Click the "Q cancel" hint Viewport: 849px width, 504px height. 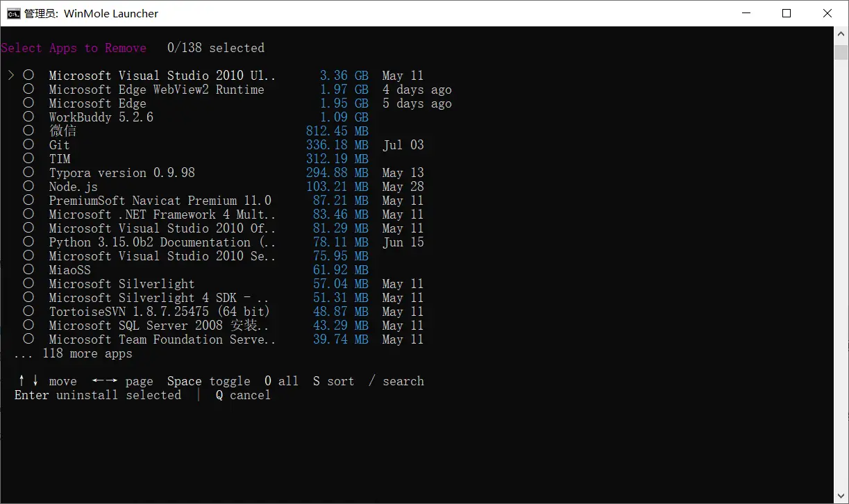pos(244,395)
